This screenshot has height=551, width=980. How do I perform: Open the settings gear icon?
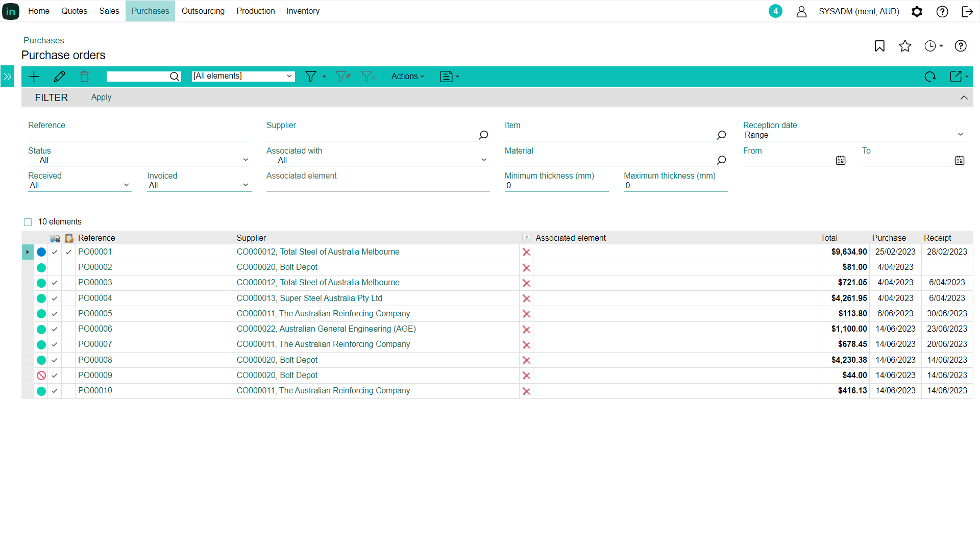[917, 11]
